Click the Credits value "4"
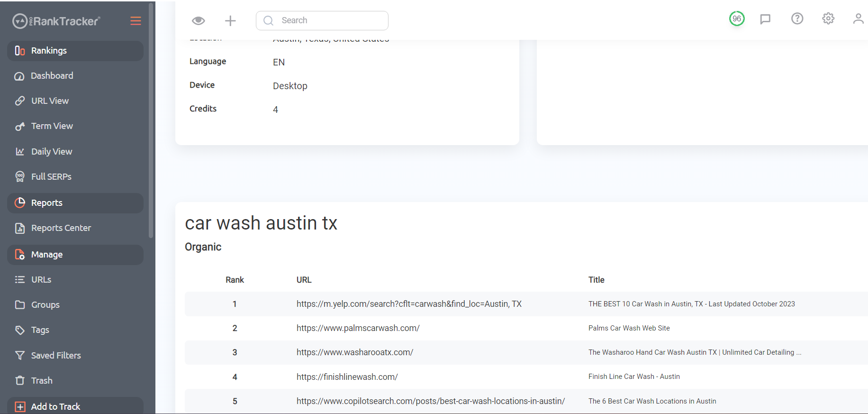868x414 pixels. point(275,110)
